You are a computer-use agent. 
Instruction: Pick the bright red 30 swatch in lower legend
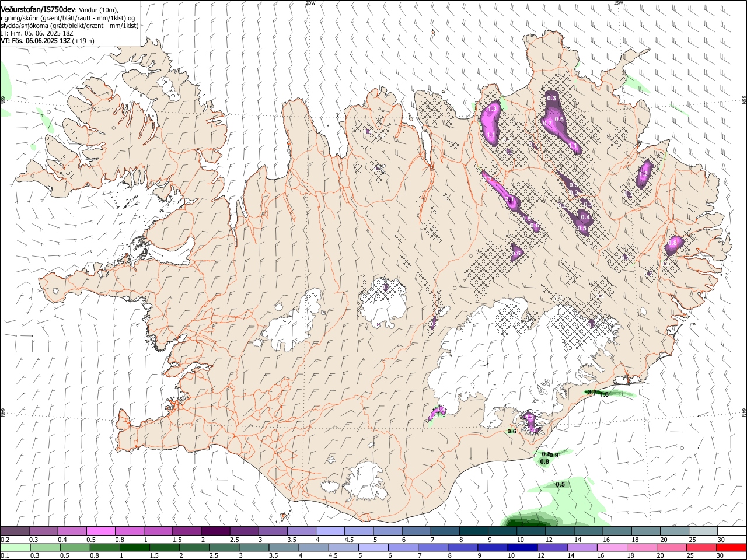coord(732,547)
